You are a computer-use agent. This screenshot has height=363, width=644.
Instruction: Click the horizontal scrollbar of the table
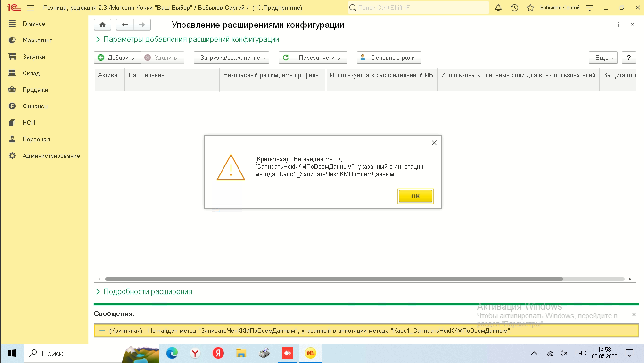tap(334, 279)
